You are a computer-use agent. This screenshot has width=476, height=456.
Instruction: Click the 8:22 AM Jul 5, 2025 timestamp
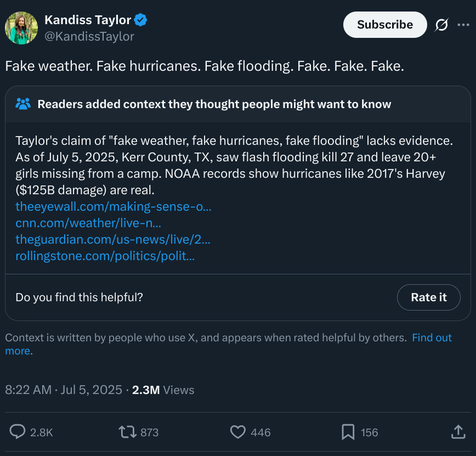pos(64,390)
